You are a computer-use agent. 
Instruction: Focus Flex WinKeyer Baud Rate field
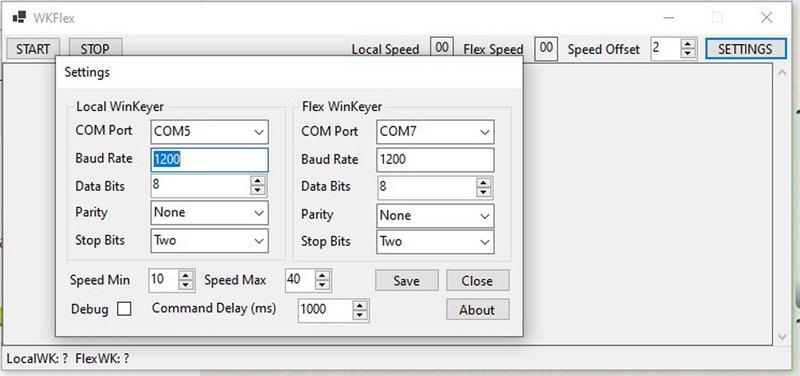(435, 160)
